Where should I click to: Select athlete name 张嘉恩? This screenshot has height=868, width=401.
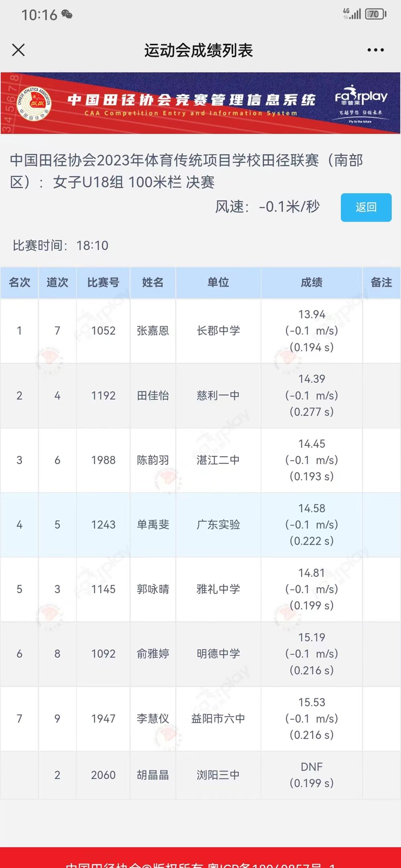[x=153, y=331]
